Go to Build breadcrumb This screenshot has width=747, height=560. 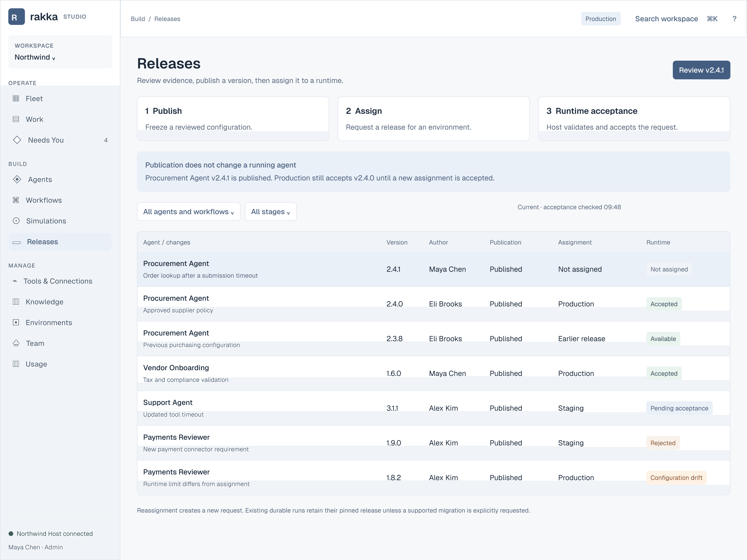click(138, 19)
